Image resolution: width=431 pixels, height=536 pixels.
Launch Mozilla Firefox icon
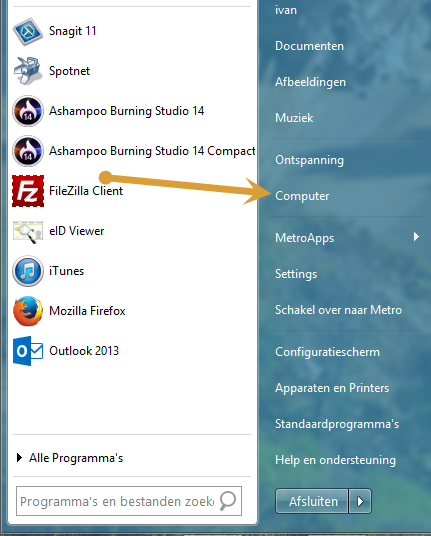pyautogui.click(x=28, y=311)
